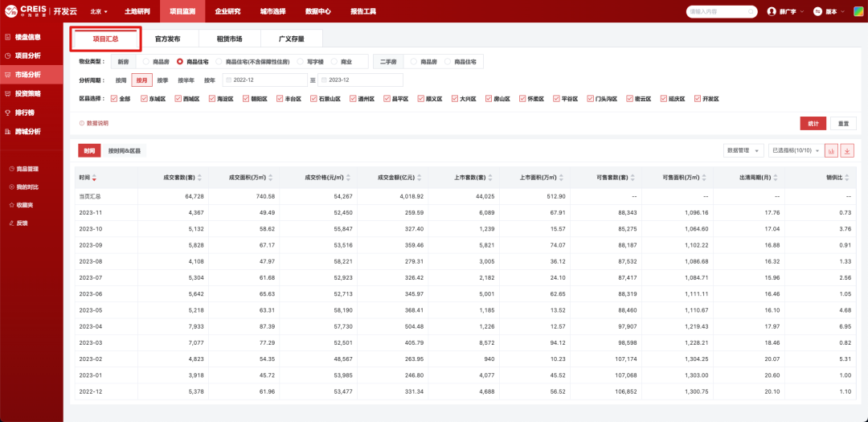Sort by 出清周期(月) column arrows

tap(775, 178)
